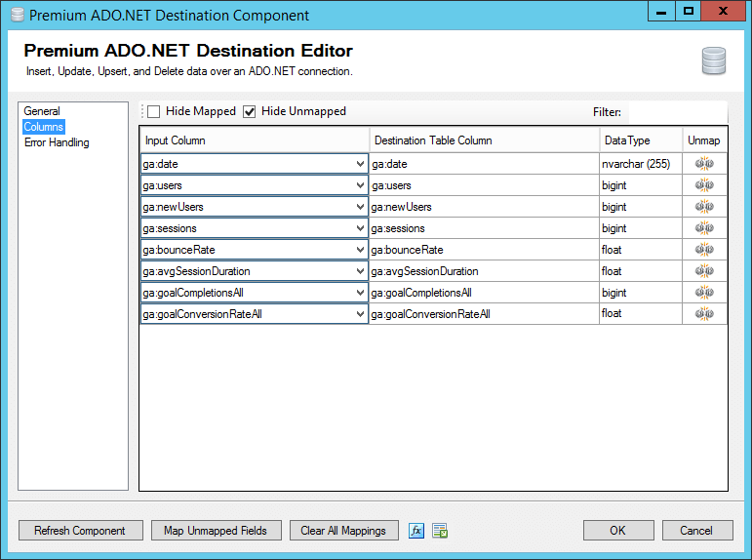Switch to the General page
Screen dimensions: 752x560
(42, 111)
